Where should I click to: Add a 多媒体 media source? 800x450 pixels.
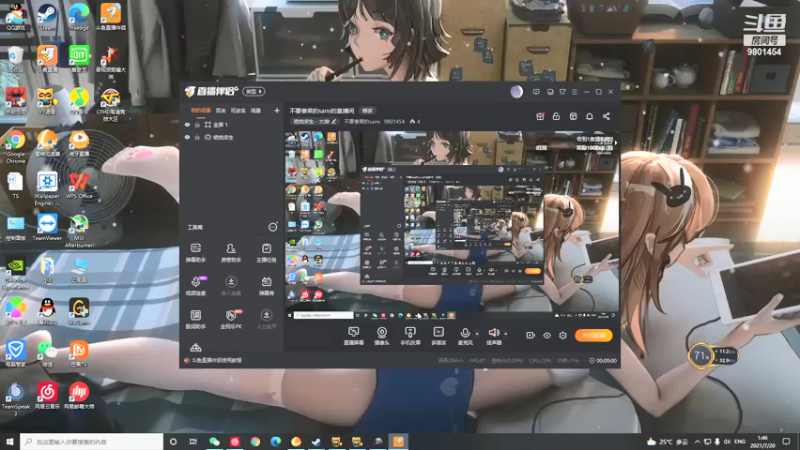[438, 336]
